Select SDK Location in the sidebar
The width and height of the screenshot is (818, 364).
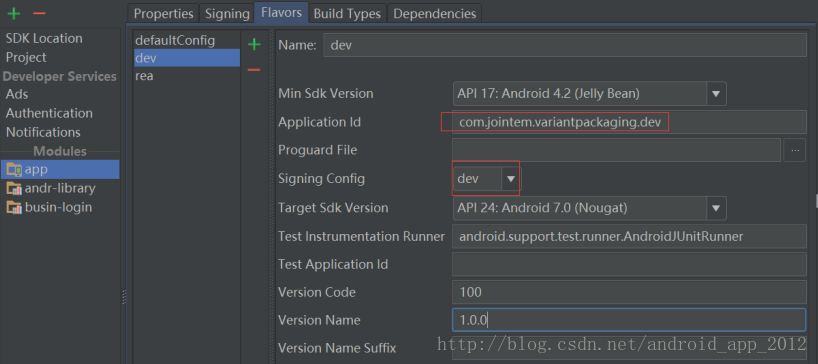tap(44, 39)
